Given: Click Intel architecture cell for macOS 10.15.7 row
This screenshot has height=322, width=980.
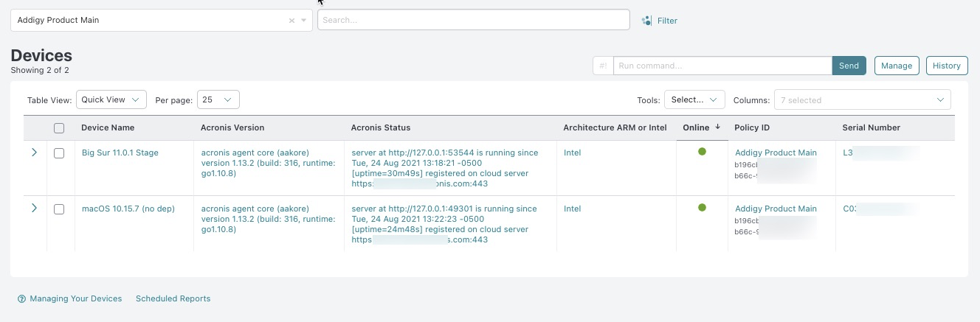Looking at the screenshot, I should tap(572, 209).
